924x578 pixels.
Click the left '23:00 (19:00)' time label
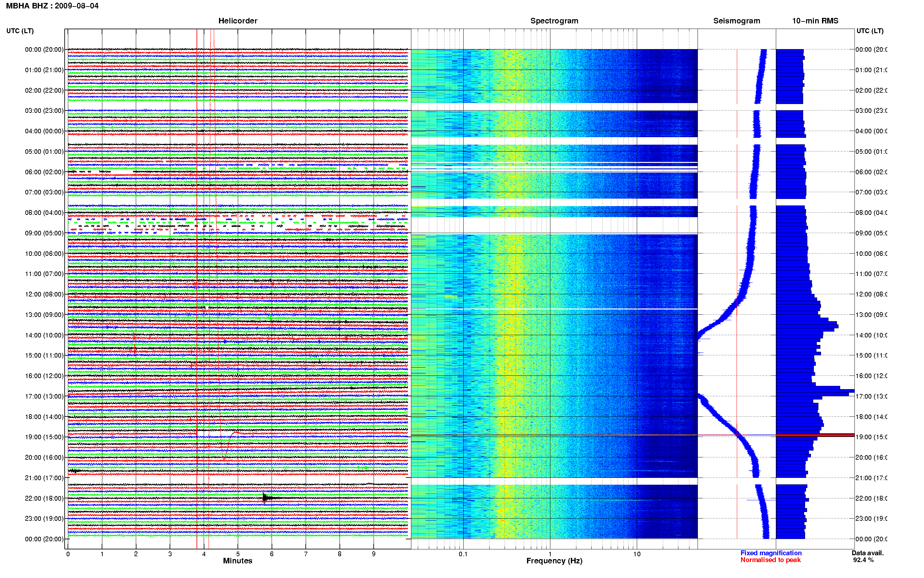click(x=44, y=519)
